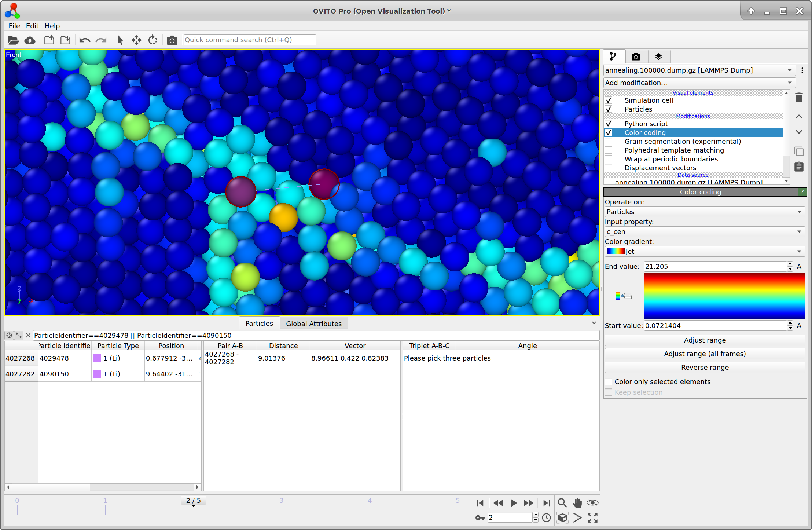Screen dimensions: 812x530
Task: Disable the Python script modifier checkbox
Action: 609,124
